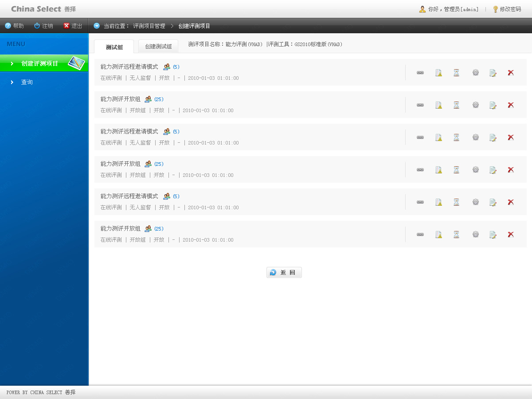The height and width of the screenshot is (399, 532).
Task: Open gear settings in the fifth row
Action: point(476,202)
